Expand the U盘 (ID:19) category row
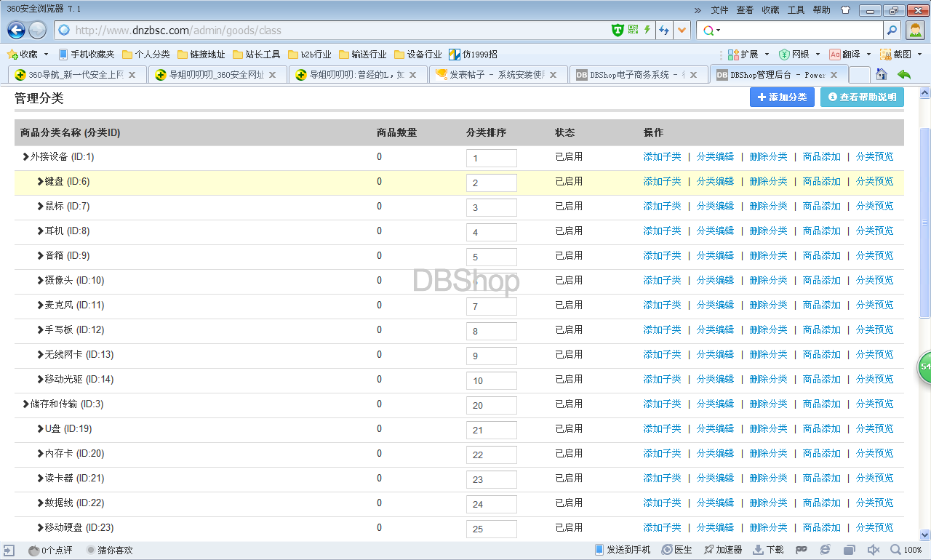 tap(41, 428)
